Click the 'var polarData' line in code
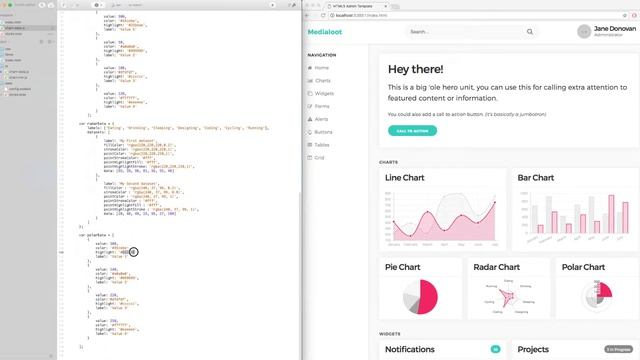Viewport: 640px width, 360px height. [x=96, y=235]
